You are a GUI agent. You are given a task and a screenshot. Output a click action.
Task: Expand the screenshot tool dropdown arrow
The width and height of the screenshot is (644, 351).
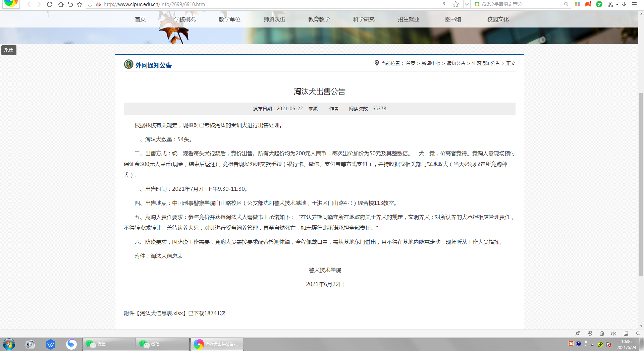click(x=617, y=5)
